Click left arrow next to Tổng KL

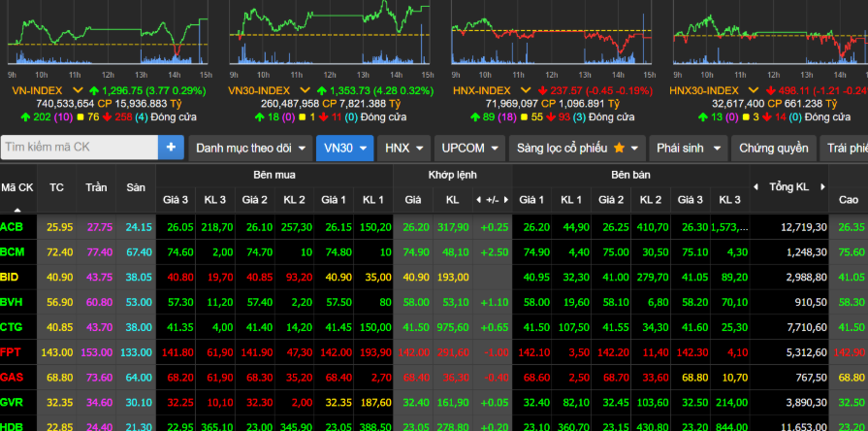[755, 186]
